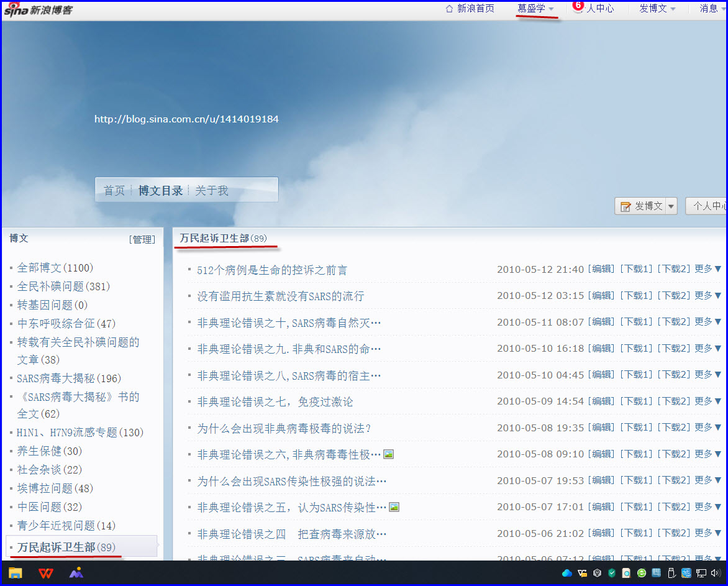Screen dimensions: 728x586
Task: Expand 更多 for 512个病例是生命的控诉之前言
Action: click(x=708, y=269)
